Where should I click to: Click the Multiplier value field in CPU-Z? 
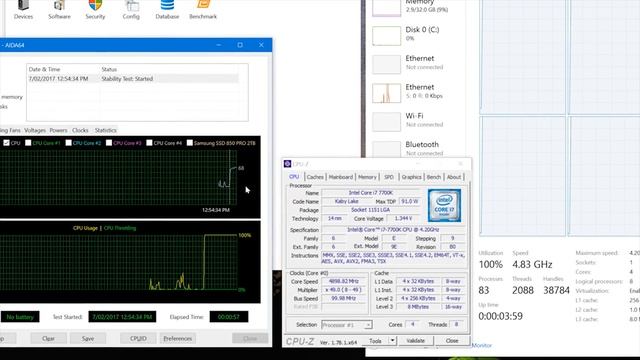(x=344, y=290)
